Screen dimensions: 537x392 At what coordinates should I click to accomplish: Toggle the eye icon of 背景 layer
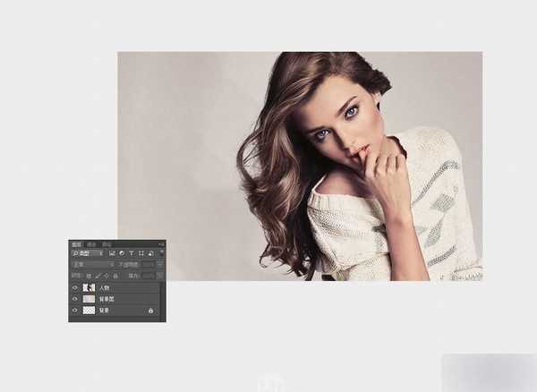[75, 311]
